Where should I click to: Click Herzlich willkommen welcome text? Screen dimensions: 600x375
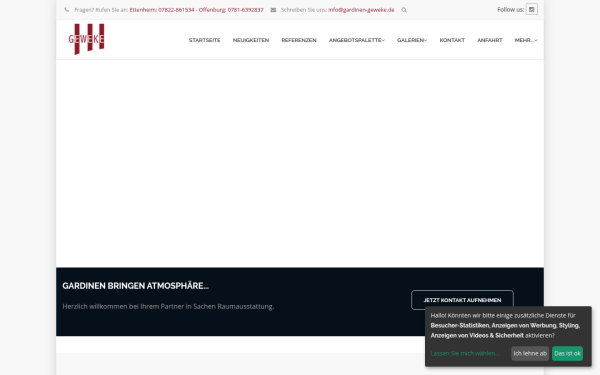pyautogui.click(x=168, y=307)
